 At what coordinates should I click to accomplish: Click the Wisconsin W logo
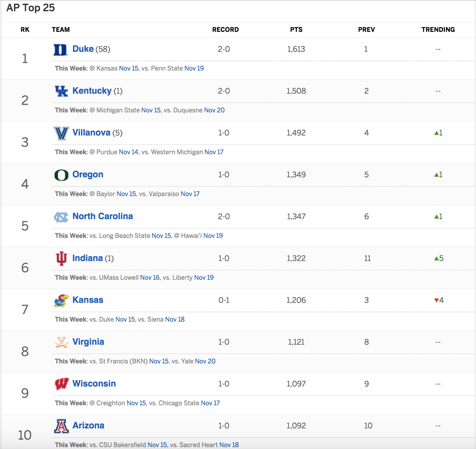pos(61,384)
